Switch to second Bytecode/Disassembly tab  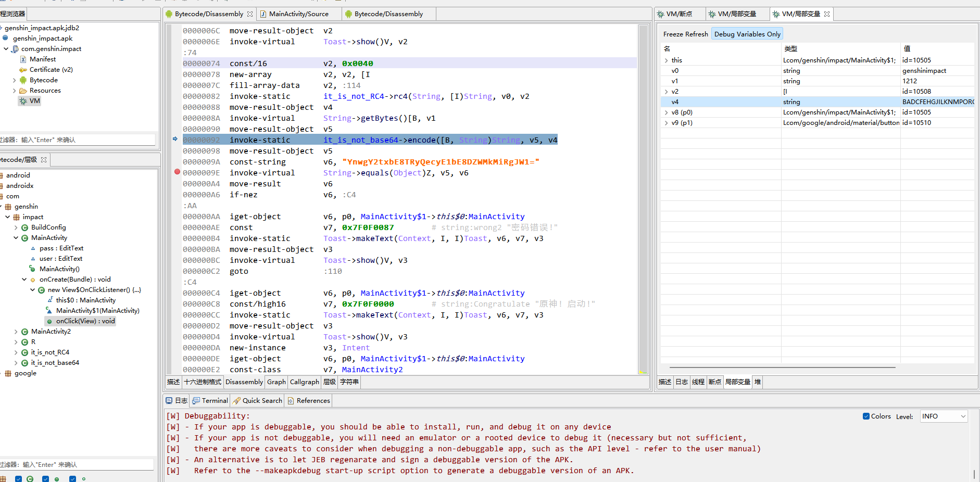click(388, 14)
